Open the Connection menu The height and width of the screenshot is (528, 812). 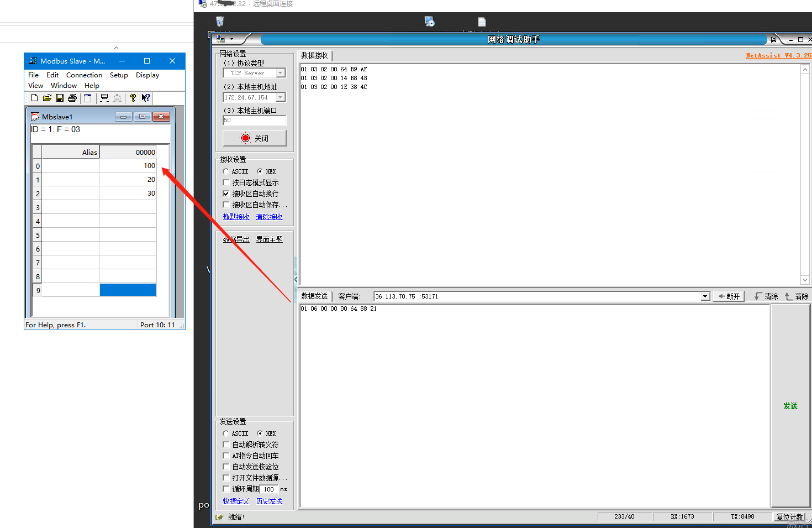(84, 75)
